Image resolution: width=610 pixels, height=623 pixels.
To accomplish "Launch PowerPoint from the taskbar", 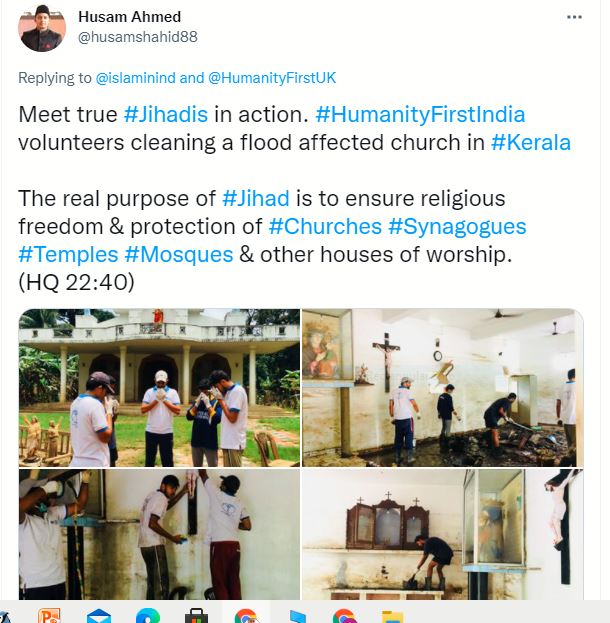I will (49, 615).
